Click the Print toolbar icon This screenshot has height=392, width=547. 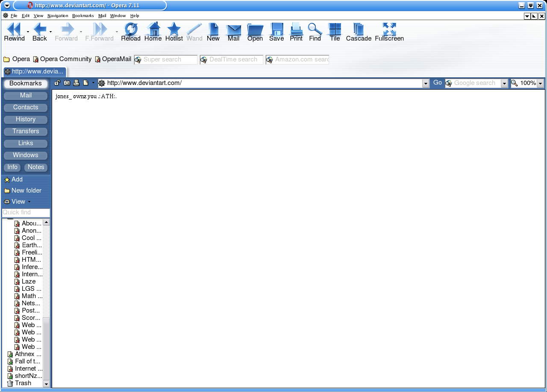[x=296, y=29]
